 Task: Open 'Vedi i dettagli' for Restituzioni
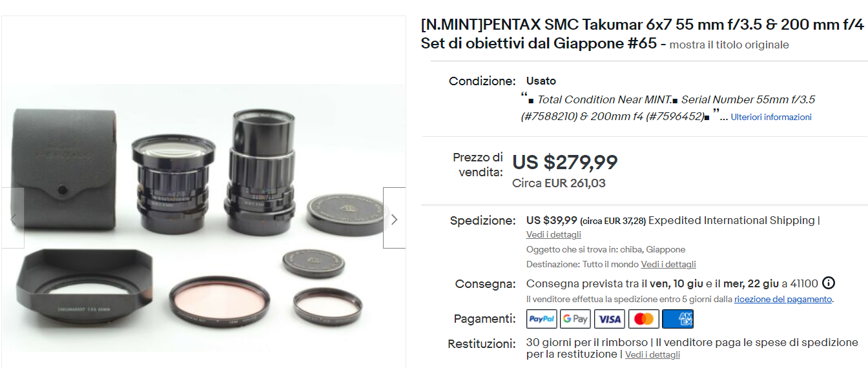652,355
